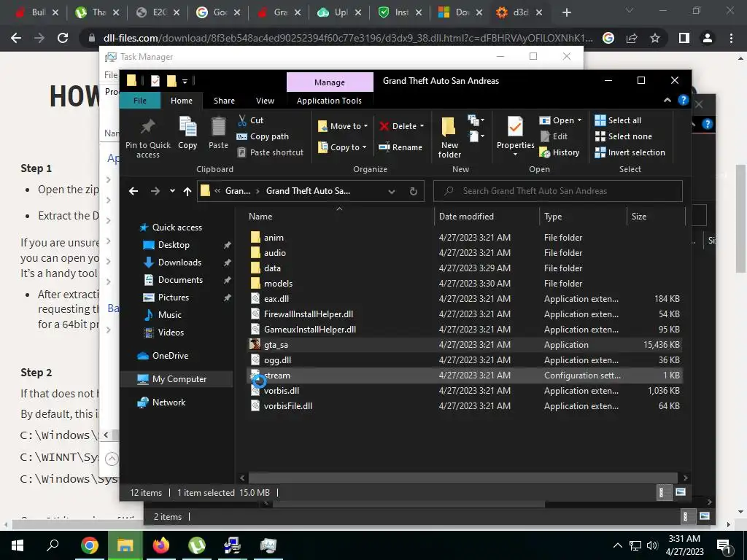Open Quick Access Toolbar customize dropdown
This screenshot has width=747, height=560.
(185, 81)
